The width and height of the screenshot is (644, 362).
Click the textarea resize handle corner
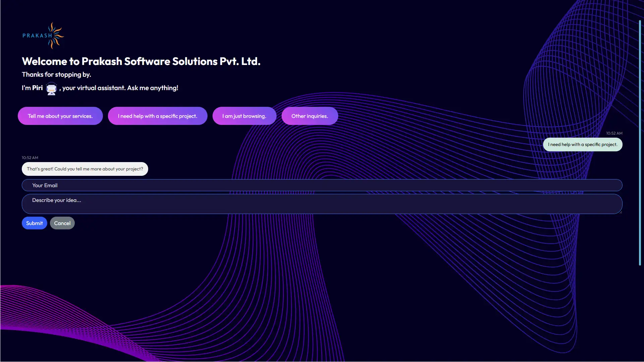(620, 212)
